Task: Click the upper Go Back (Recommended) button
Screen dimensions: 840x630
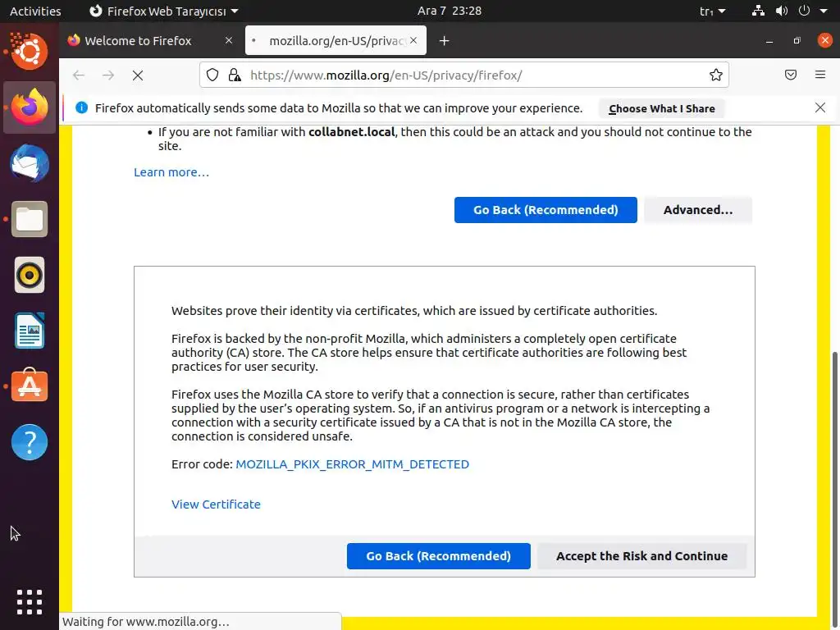Action: pyautogui.click(x=546, y=210)
